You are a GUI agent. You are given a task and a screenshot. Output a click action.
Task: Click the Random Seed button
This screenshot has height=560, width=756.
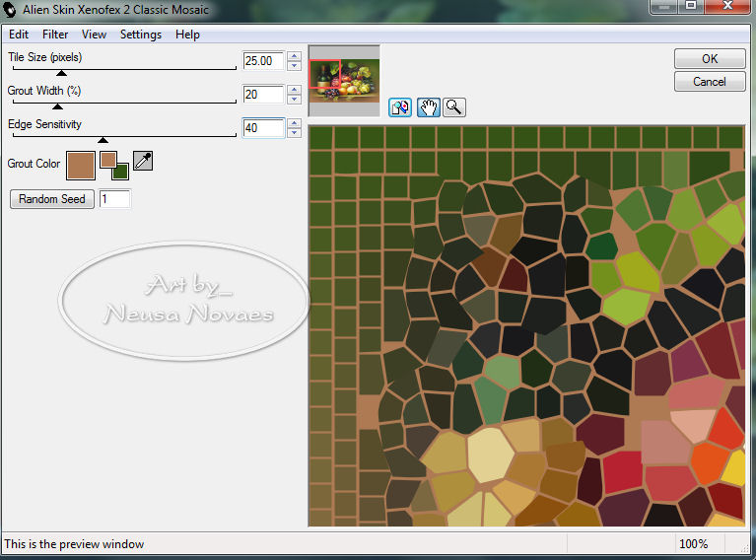(x=52, y=199)
